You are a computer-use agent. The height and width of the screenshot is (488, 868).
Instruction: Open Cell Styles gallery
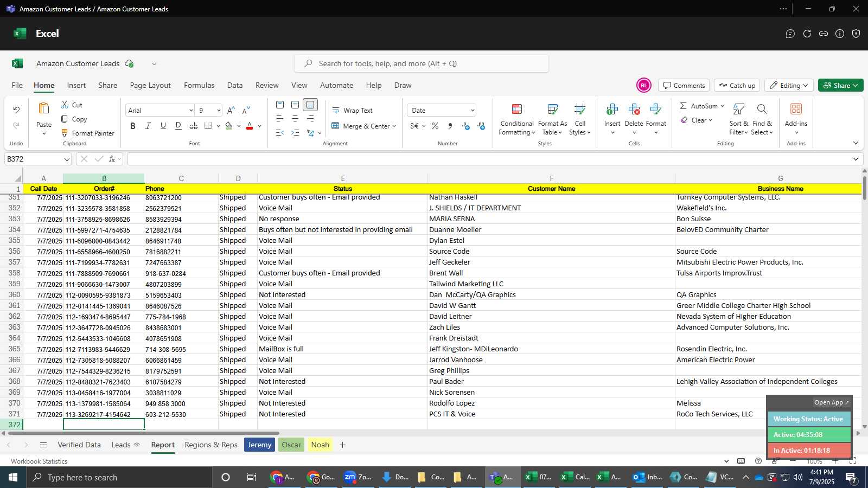pyautogui.click(x=580, y=120)
